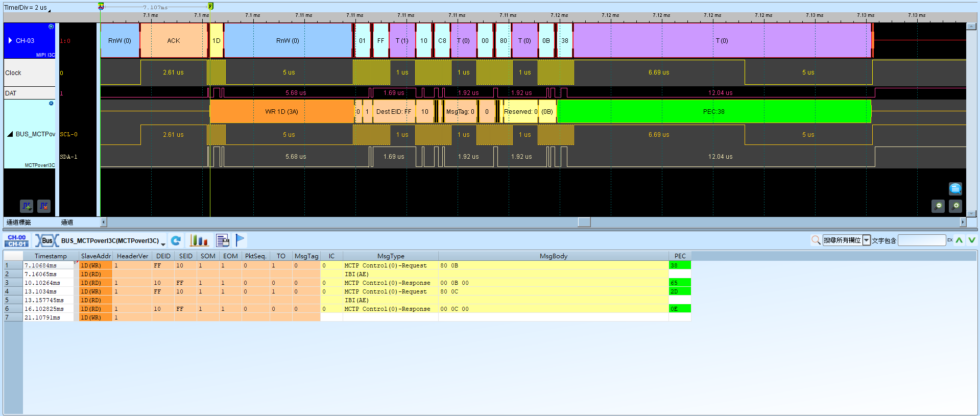Image resolution: width=980 pixels, height=416 pixels.
Task: Click the zoom out magnifier on the waveform
Action: (x=938, y=206)
